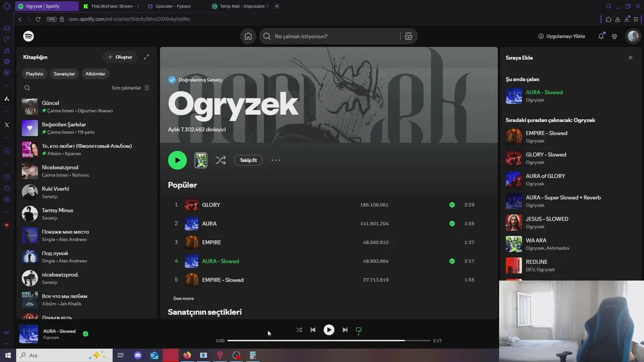The image size is (644, 362).
Task: Open browser extensions cube icon
Action: [608, 19]
